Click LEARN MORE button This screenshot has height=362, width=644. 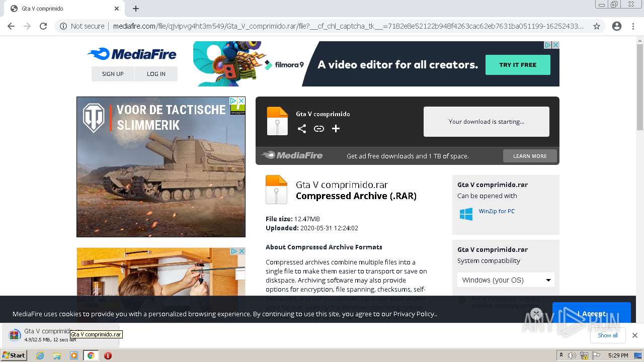[x=530, y=156]
